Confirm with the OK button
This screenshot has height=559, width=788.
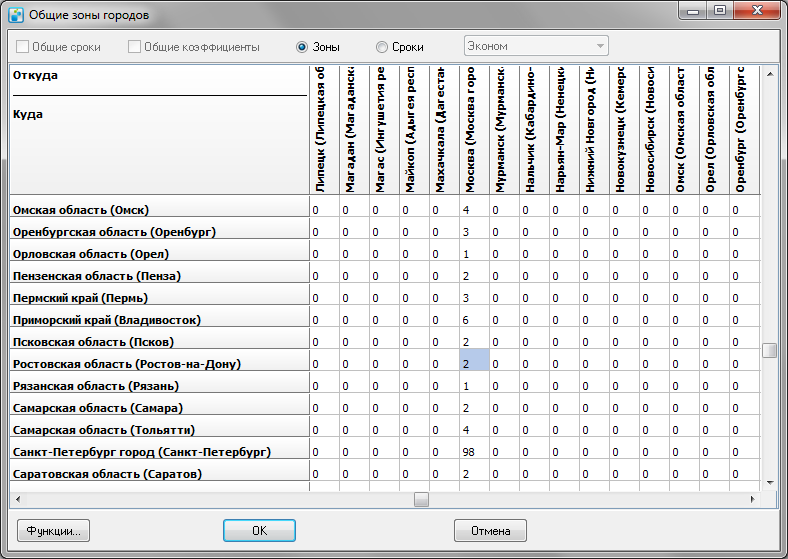[259, 531]
